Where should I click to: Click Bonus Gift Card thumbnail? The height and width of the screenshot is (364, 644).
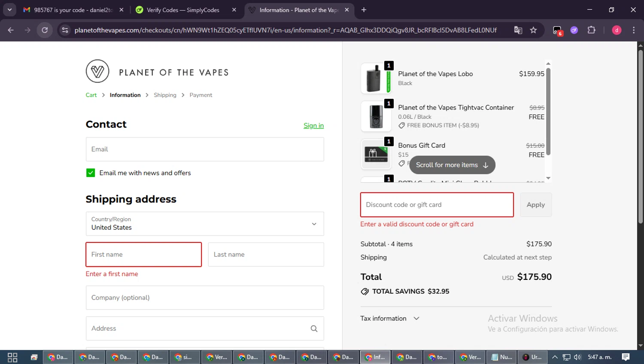(x=376, y=154)
